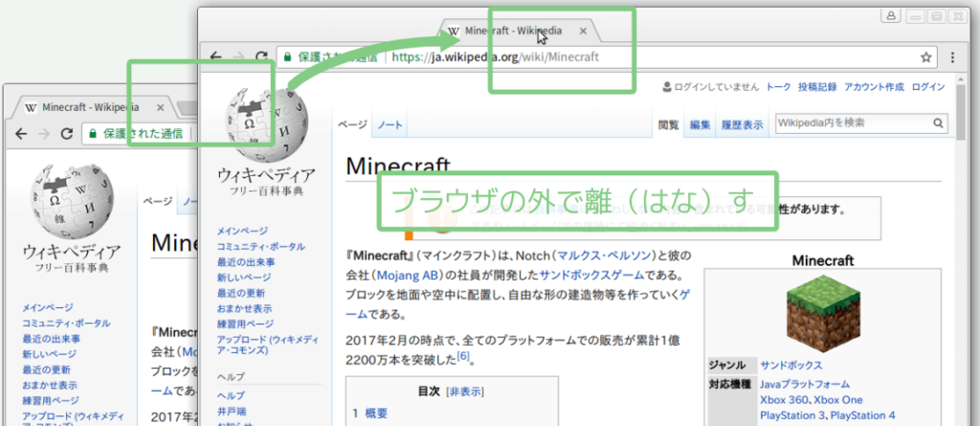Click the back arrow in front window
Viewport: 980px width, 426px height.
point(215,56)
